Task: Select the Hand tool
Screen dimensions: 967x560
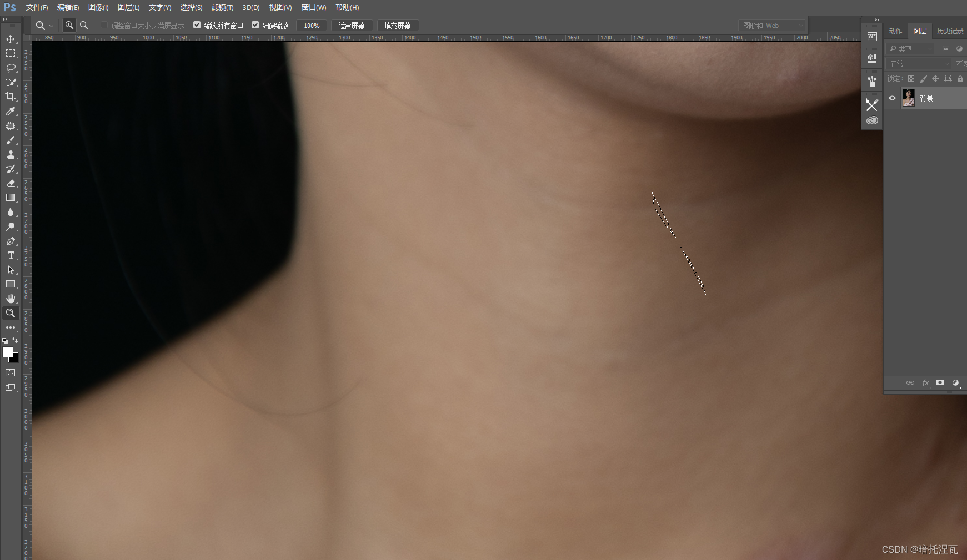Action: tap(11, 299)
